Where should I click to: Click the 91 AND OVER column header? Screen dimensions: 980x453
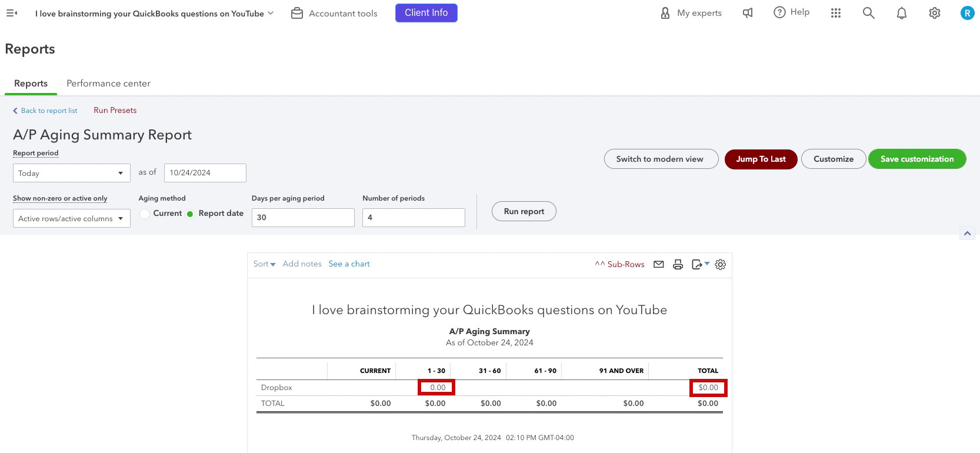pyautogui.click(x=621, y=371)
